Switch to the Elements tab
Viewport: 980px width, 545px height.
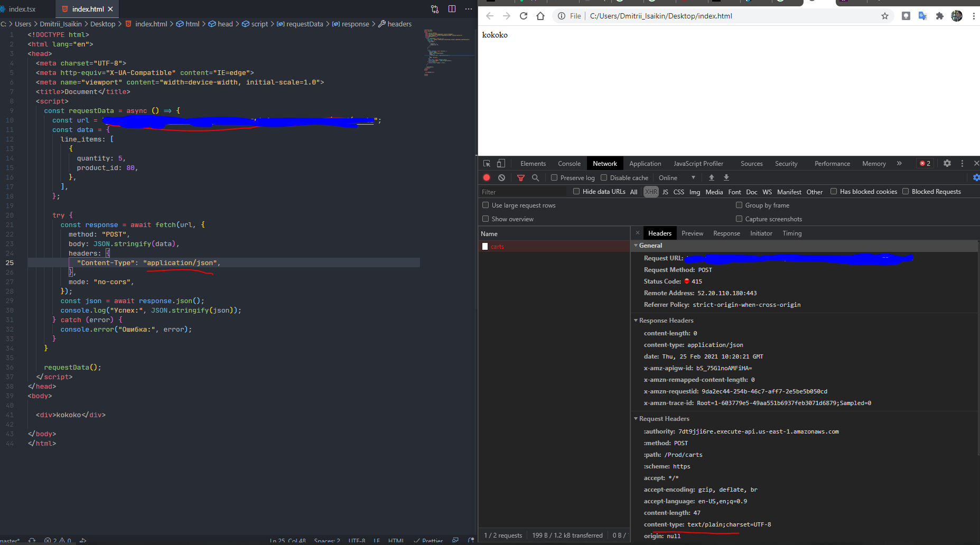coord(533,164)
